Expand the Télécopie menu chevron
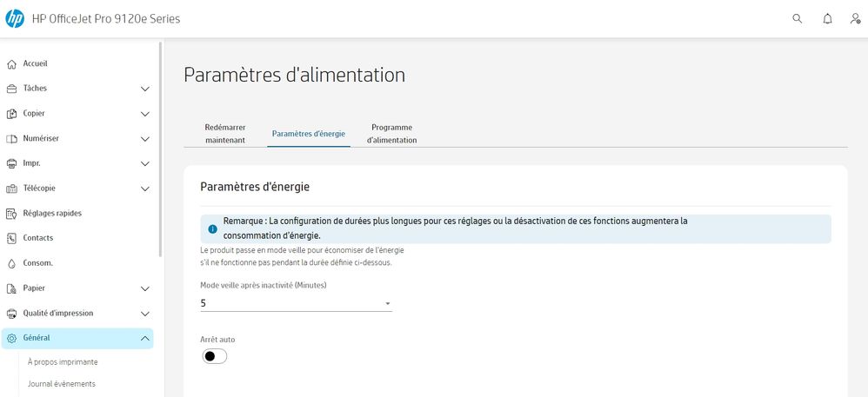 pos(145,189)
